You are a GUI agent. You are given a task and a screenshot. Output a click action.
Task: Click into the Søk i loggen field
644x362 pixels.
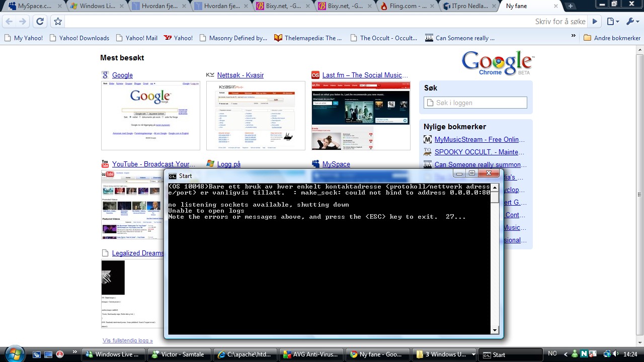coord(475,103)
